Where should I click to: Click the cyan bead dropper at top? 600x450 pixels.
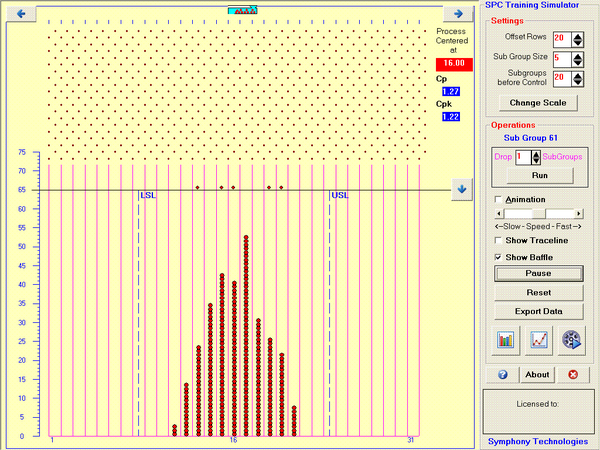point(243,10)
